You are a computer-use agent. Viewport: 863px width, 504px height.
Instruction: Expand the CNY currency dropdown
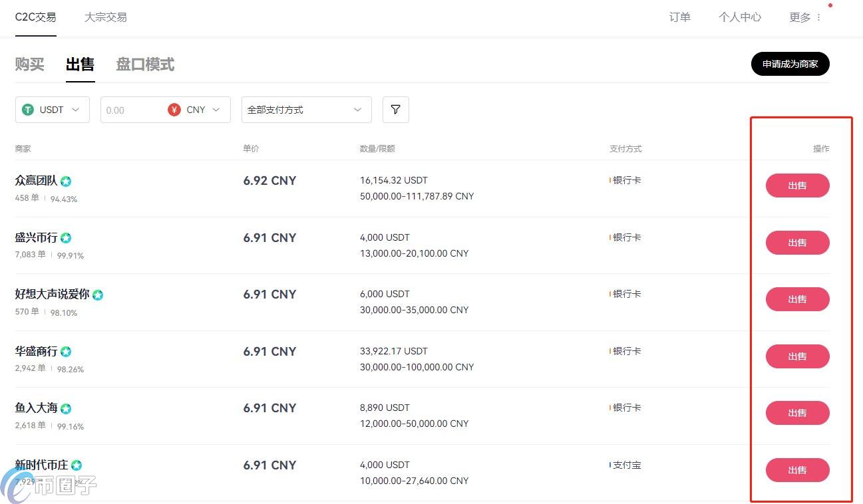point(216,110)
